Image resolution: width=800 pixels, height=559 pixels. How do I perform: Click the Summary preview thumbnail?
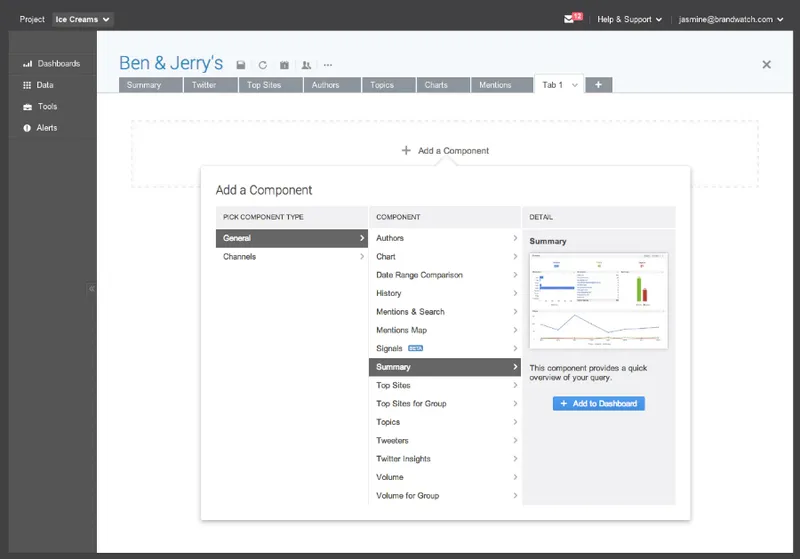[598, 300]
